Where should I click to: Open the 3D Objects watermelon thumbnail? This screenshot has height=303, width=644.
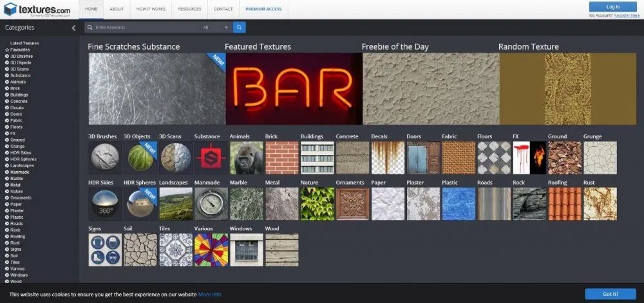point(140,158)
